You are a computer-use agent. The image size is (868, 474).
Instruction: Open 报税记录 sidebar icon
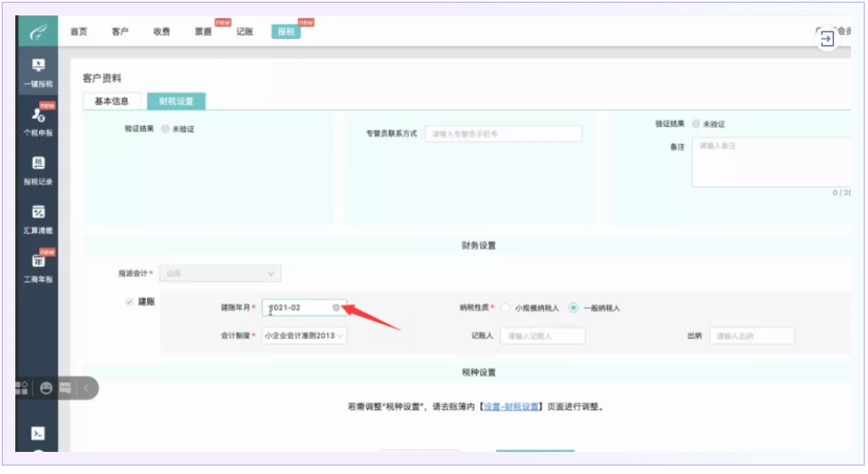click(38, 169)
